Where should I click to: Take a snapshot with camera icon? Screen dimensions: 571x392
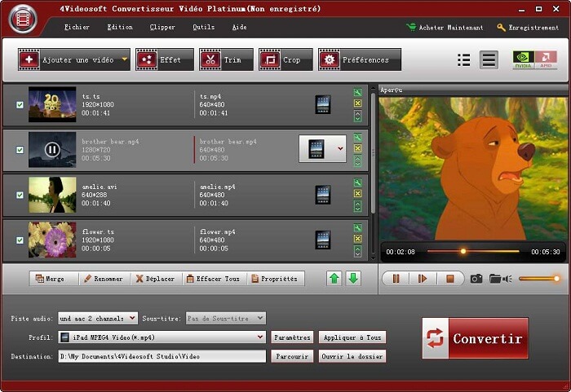tap(476, 279)
